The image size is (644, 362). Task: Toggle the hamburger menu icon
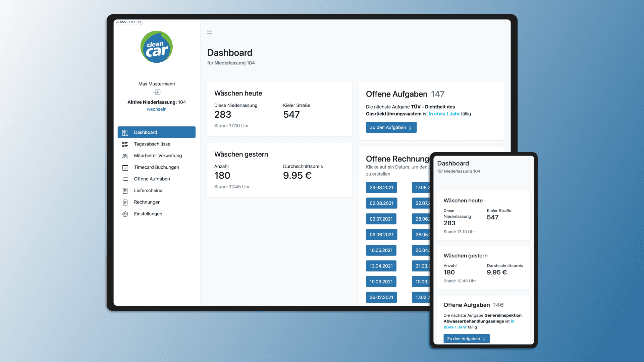click(x=209, y=32)
